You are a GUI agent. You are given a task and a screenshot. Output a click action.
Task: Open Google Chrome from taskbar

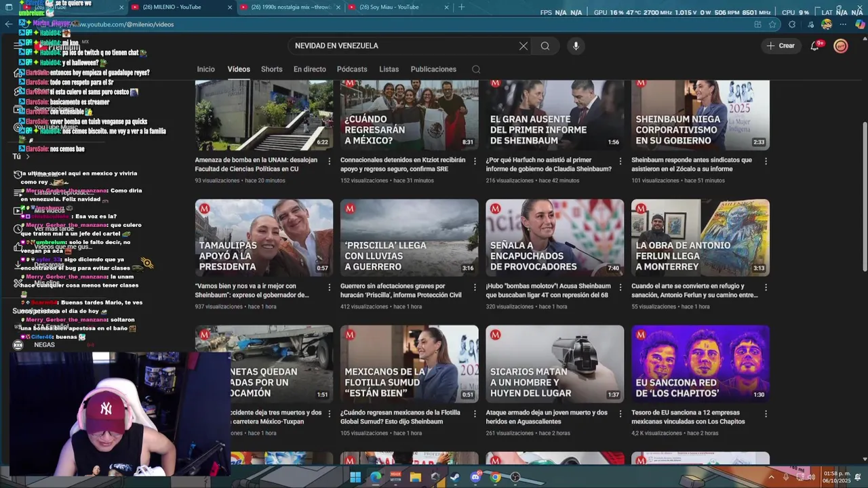pyautogui.click(x=496, y=477)
